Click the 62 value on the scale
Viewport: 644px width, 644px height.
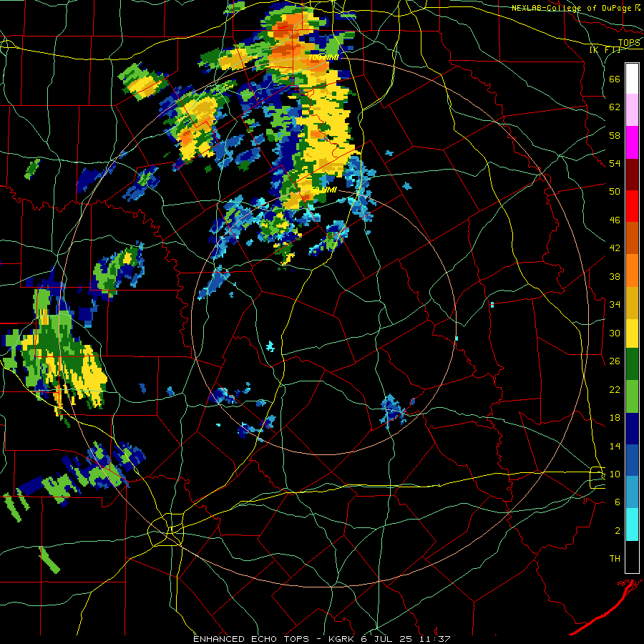[615, 107]
